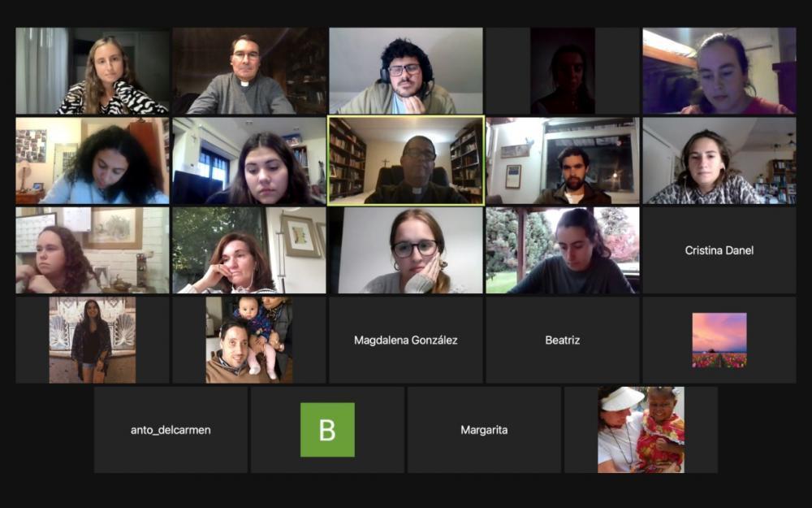Click the video of priest in gray sweater
Viewport: 812px width, 508px height.
249,71
